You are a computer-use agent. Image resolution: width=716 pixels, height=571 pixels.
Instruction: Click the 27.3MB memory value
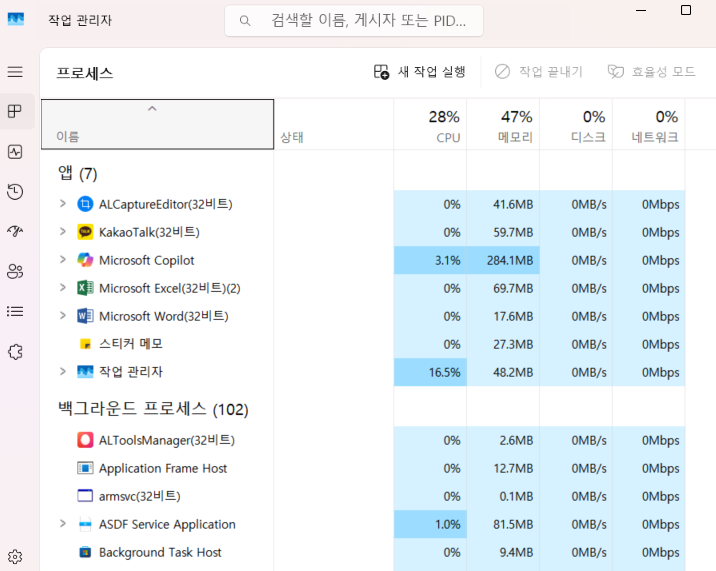click(x=513, y=344)
